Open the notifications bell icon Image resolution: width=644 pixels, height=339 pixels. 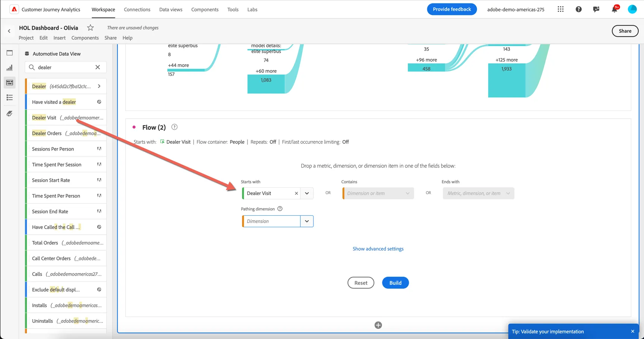pyautogui.click(x=614, y=9)
